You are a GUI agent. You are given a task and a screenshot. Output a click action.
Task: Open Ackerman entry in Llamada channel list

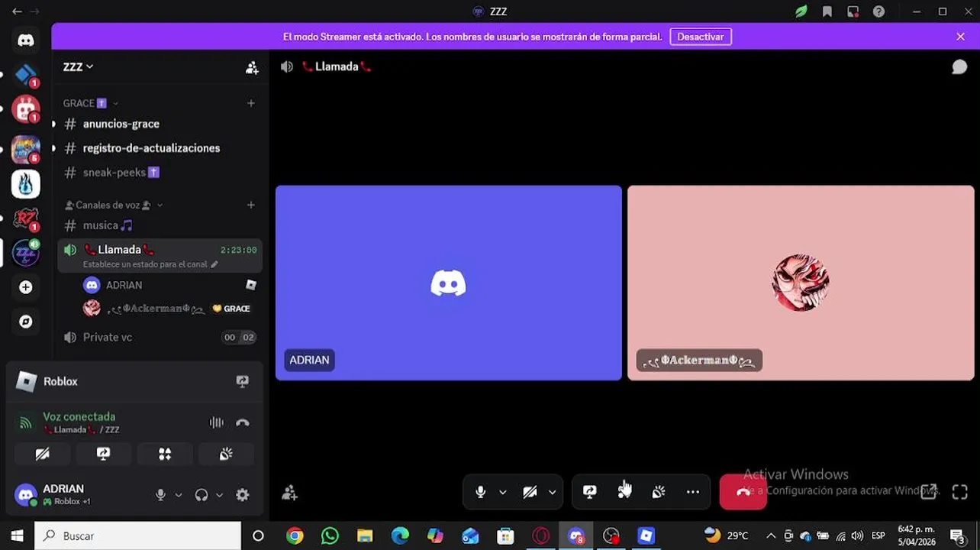[x=169, y=309]
